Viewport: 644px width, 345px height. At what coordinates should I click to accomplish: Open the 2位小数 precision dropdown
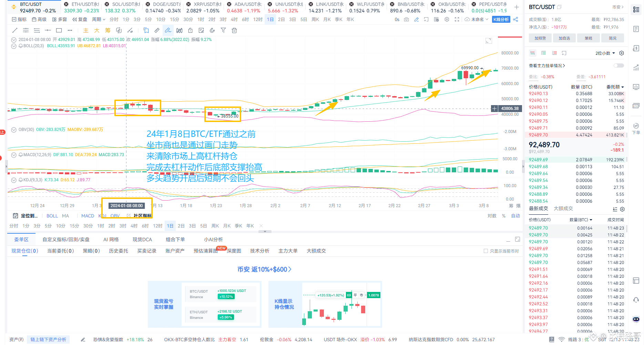click(x=605, y=53)
